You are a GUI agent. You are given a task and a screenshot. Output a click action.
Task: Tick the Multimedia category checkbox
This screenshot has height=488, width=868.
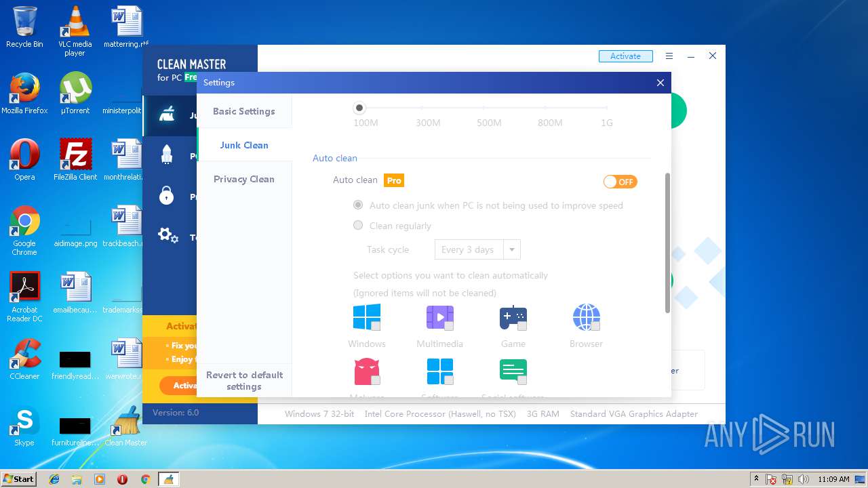coord(449,326)
